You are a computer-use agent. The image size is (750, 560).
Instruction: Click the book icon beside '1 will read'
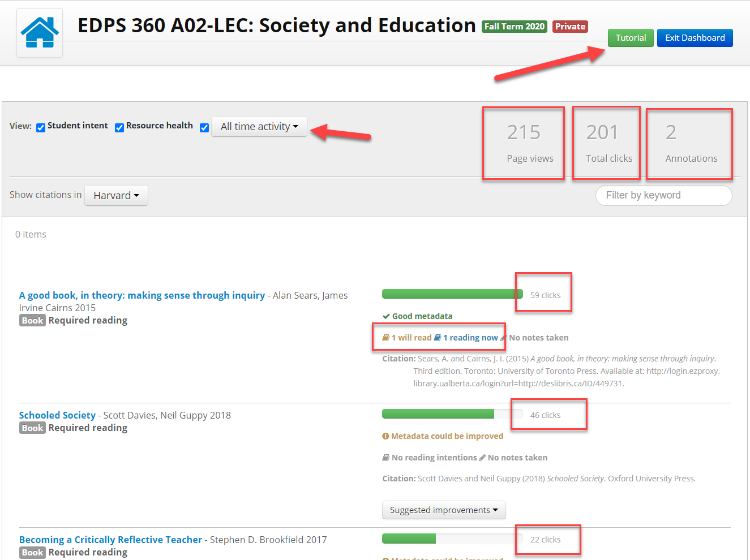pyautogui.click(x=385, y=338)
